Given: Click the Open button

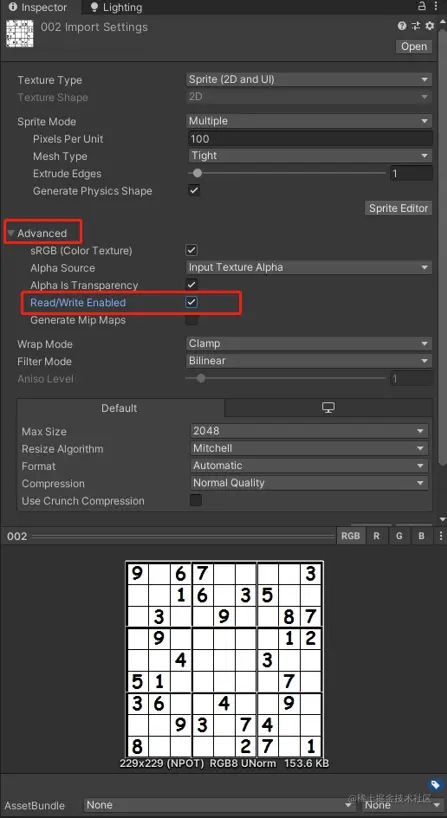Looking at the screenshot, I should click(414, 46).
